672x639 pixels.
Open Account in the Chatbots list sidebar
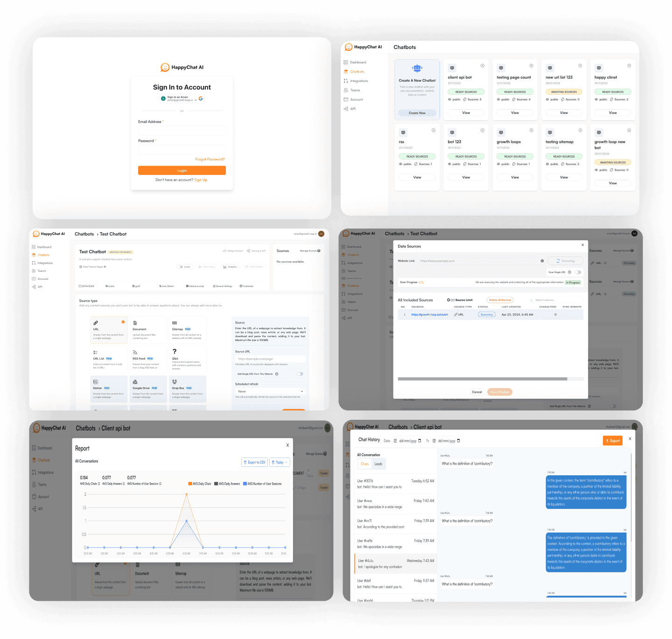353,99
